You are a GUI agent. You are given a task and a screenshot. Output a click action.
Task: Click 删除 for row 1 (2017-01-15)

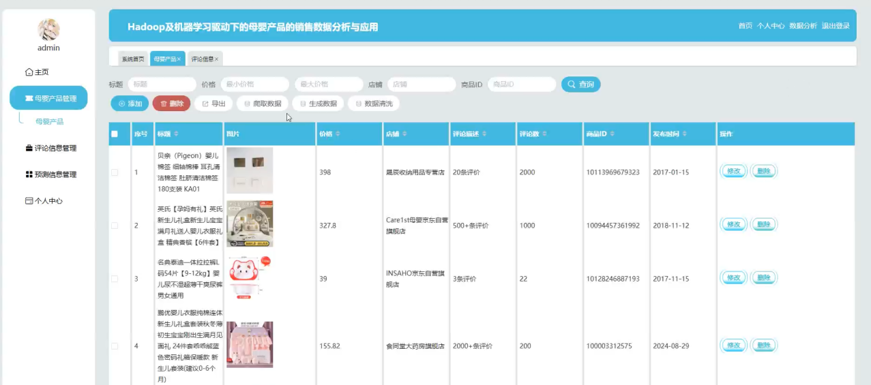(x=764, y=172)
